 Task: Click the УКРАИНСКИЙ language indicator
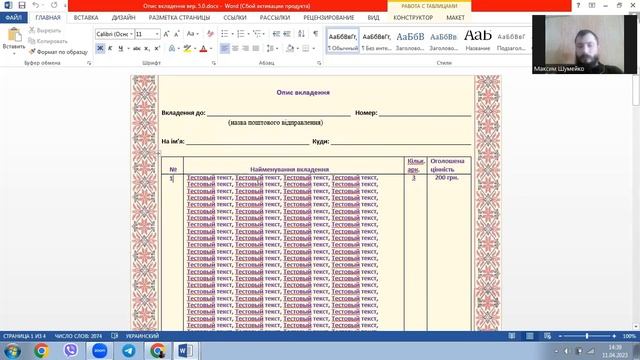click(142, 336)
